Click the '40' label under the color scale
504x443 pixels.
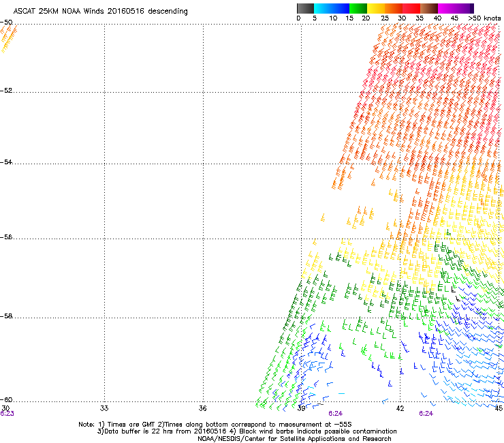(437, 18)
